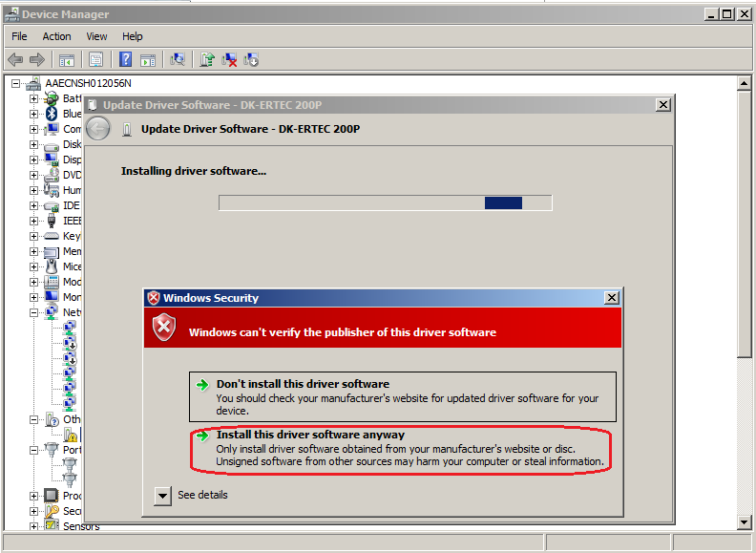Close the Windows Security dialog
Screen dimensions: 756x553
[611, 298]
